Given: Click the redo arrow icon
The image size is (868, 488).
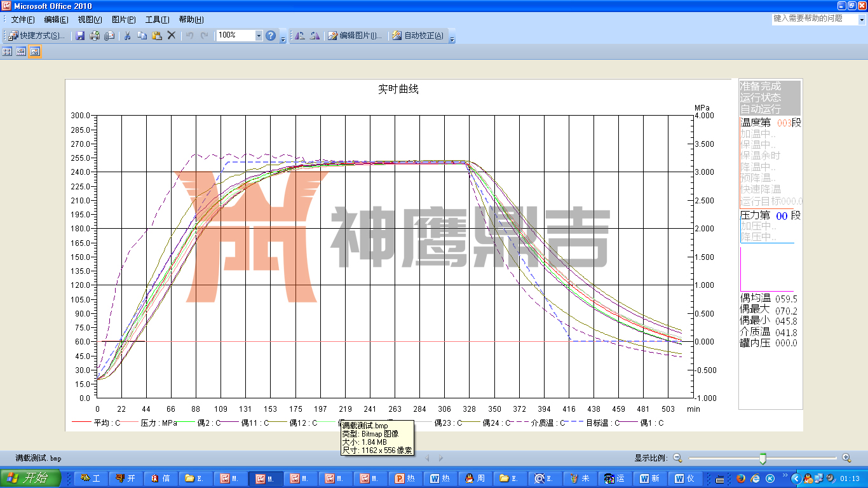Looking at the screenshot, I should (204, 36).
